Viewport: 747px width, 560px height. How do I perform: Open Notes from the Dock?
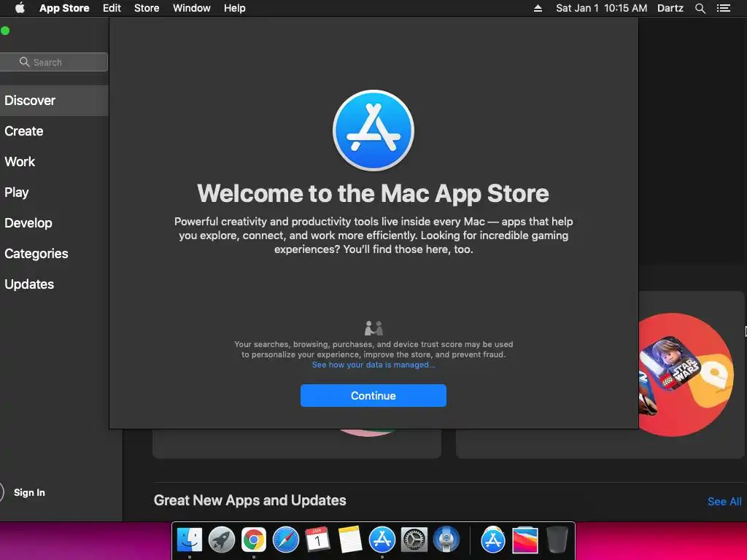pos(349,540)
